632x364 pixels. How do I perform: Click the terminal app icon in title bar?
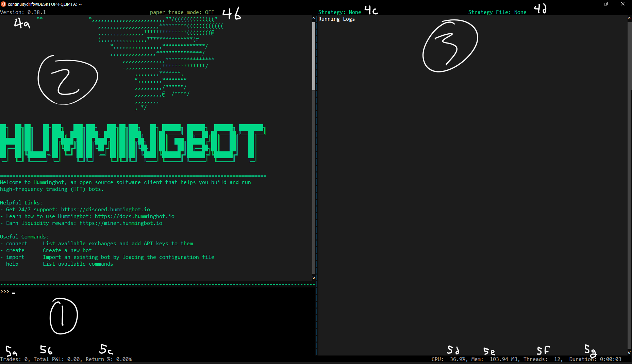3,4
